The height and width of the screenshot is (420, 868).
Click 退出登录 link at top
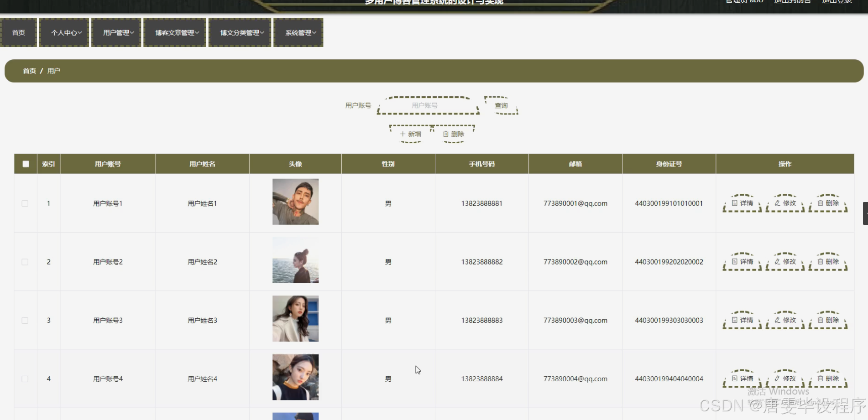tap(837, 1)
